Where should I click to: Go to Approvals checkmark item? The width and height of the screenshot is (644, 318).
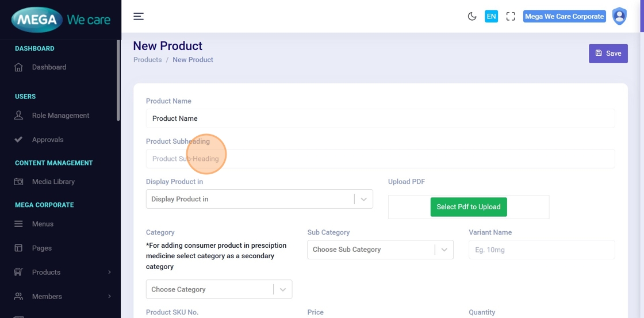[x=47, y=140]
